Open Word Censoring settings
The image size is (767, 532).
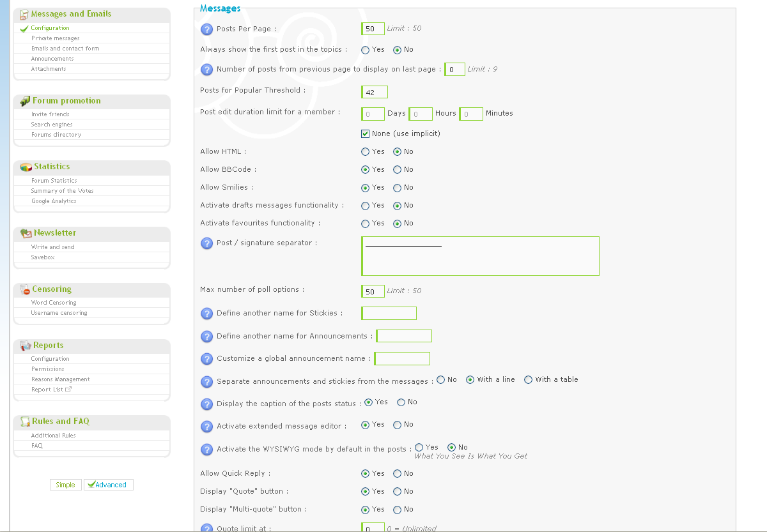(x=54, y=303)
